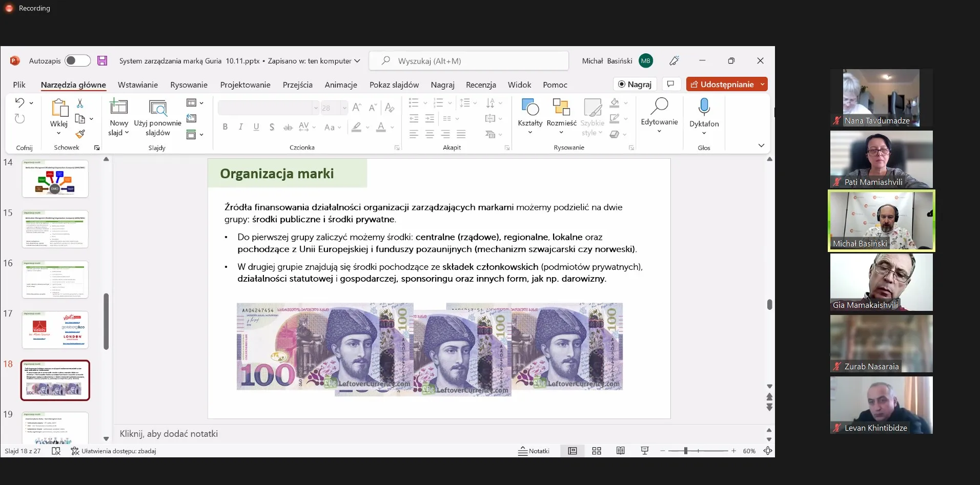Open reading view in status bar

point(620,451)
